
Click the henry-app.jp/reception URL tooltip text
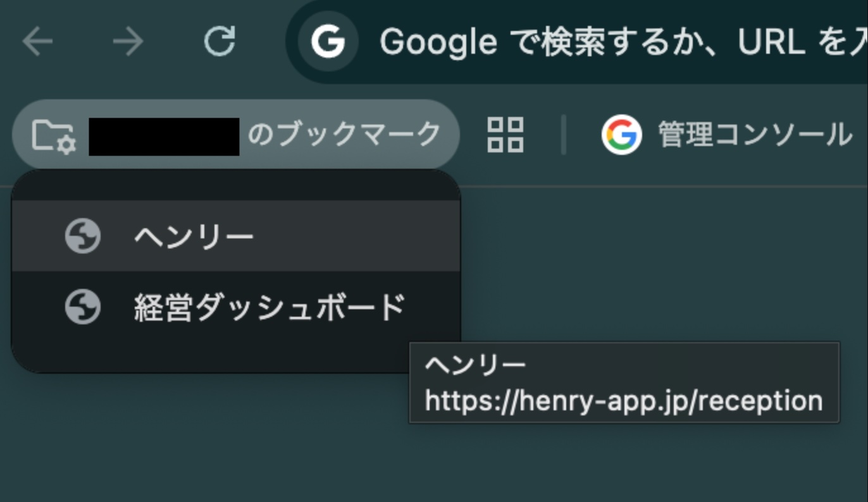(623, 401)
